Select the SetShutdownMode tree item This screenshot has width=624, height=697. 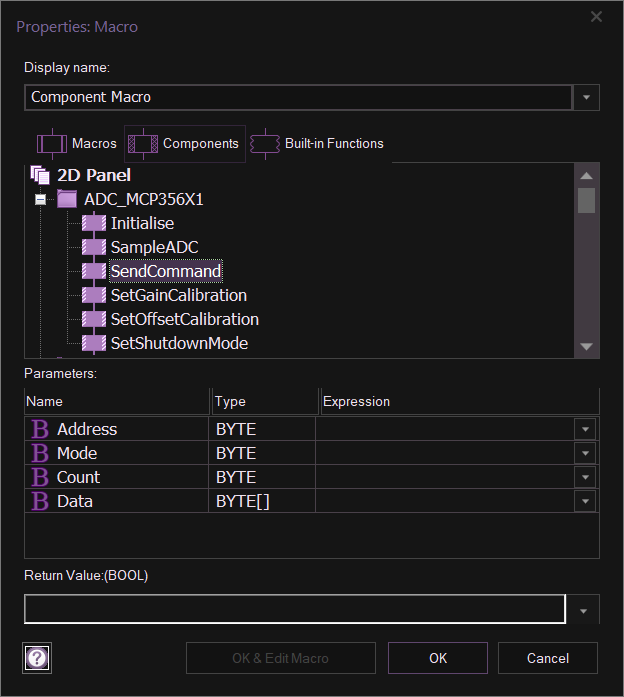tap(180, 343)
